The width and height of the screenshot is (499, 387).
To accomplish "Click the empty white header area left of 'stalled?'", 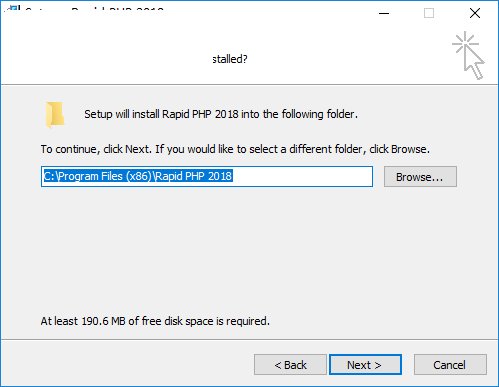I will pos(107,57).
